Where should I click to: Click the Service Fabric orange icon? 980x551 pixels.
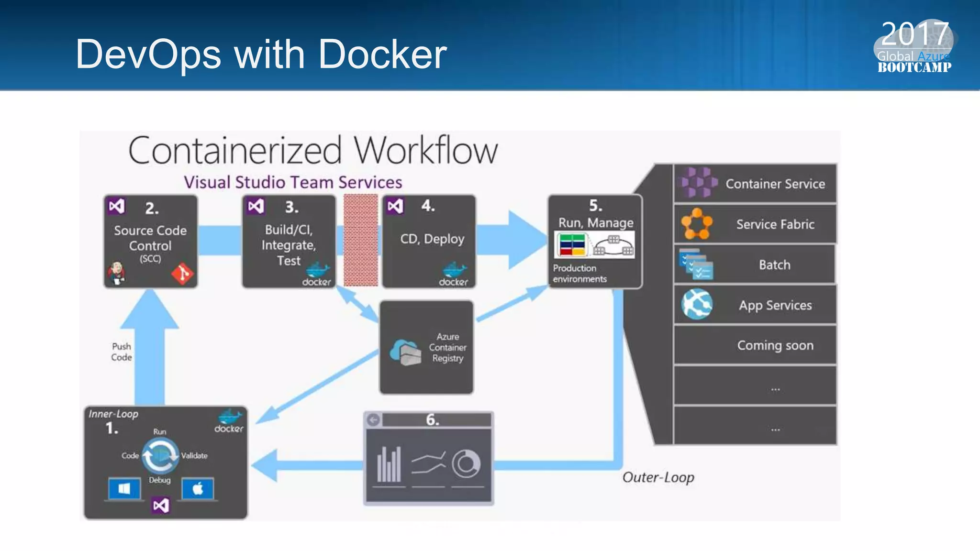(x=697, y=224)
